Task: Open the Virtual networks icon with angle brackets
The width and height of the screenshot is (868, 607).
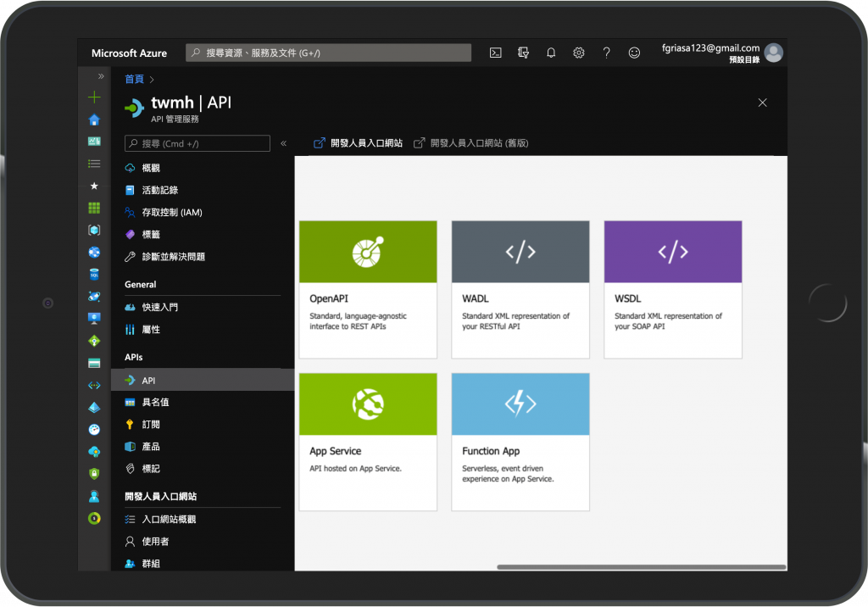Action: pos(94,386)
